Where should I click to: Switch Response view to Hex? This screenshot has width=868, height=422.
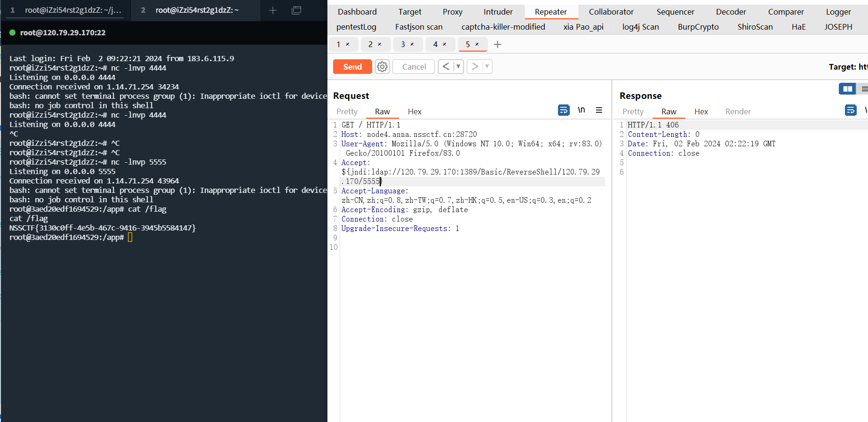tap(701, 111)
